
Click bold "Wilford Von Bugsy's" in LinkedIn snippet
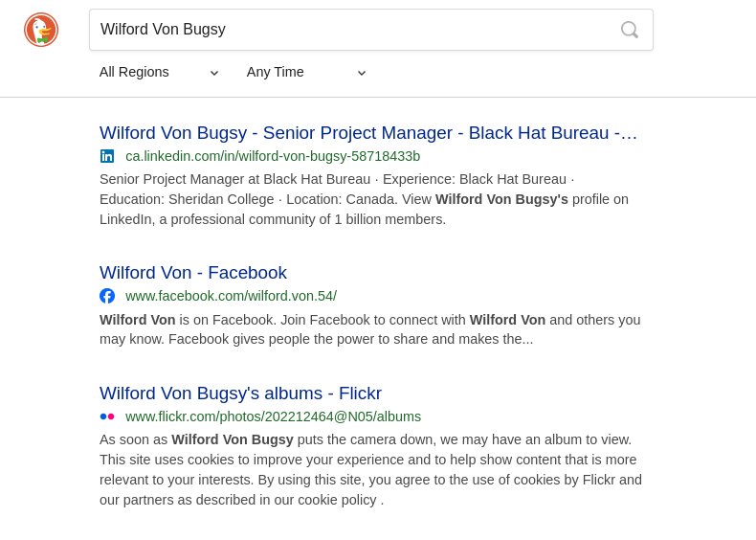[x=501, y=199]
